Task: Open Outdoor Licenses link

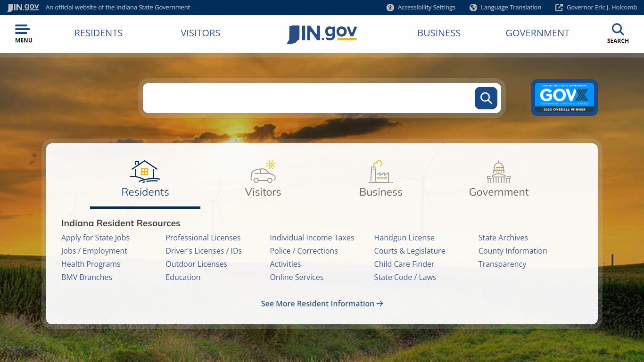Action: click(196, 264)
